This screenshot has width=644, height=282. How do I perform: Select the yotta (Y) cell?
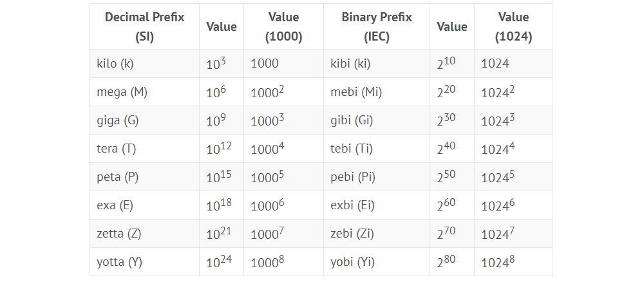144,262
